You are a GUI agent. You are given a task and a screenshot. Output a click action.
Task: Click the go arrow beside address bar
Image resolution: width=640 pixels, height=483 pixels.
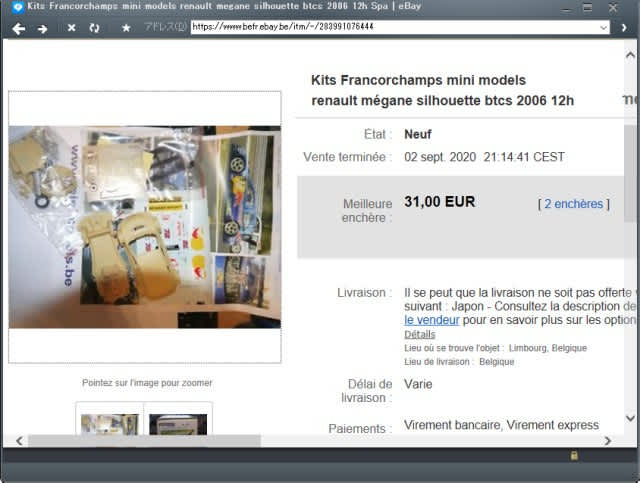624,27
